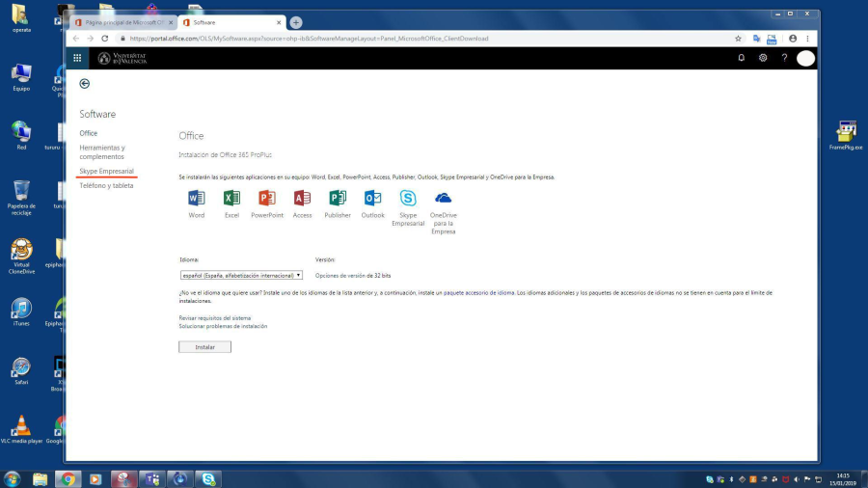Close the Página principal browser tab
Screen dimensions: 868x488
pos(171,23)
